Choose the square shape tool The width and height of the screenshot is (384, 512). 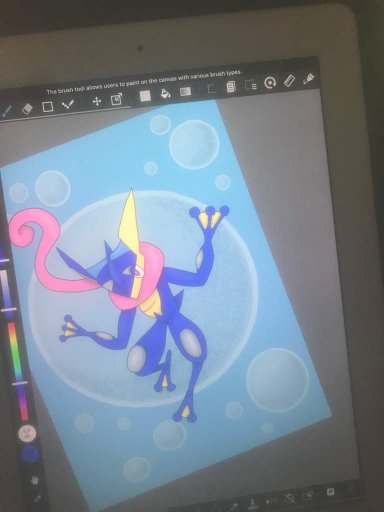(x=48, y=107)
